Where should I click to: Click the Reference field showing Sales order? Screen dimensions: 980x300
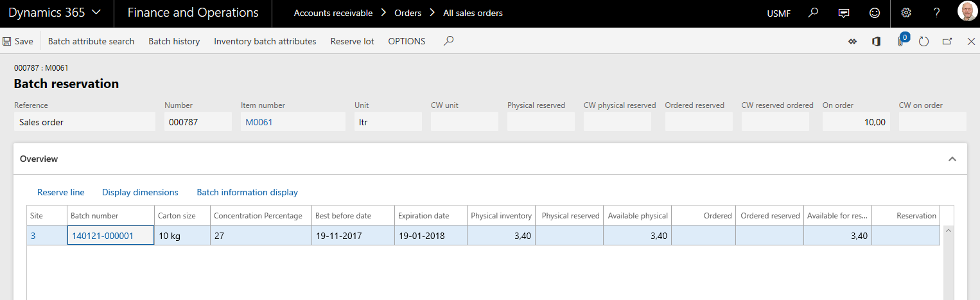[x=85, y=121]
